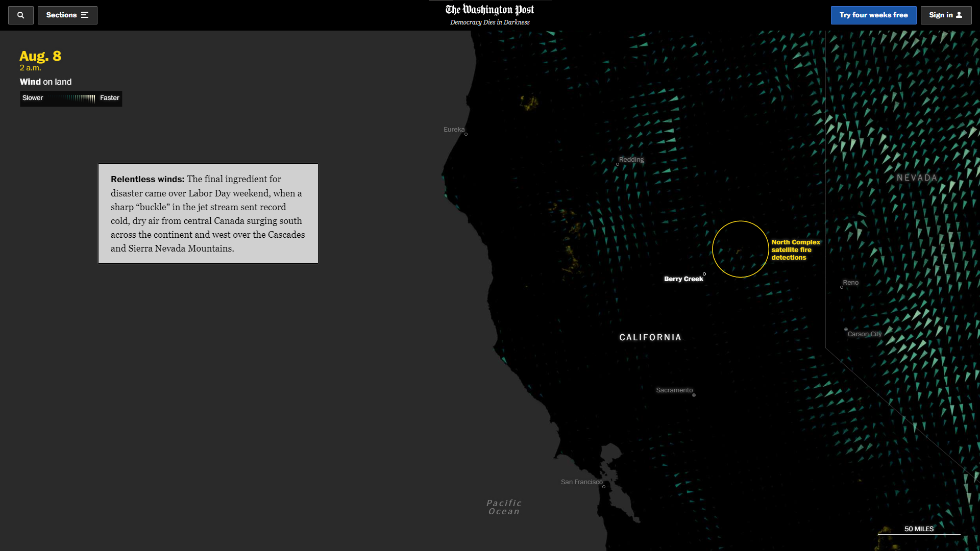Click the Relentless winds text box
Image resolution: width=980 pixels, height=551 pixels.
pyautogui.click(x=208, y=213)
